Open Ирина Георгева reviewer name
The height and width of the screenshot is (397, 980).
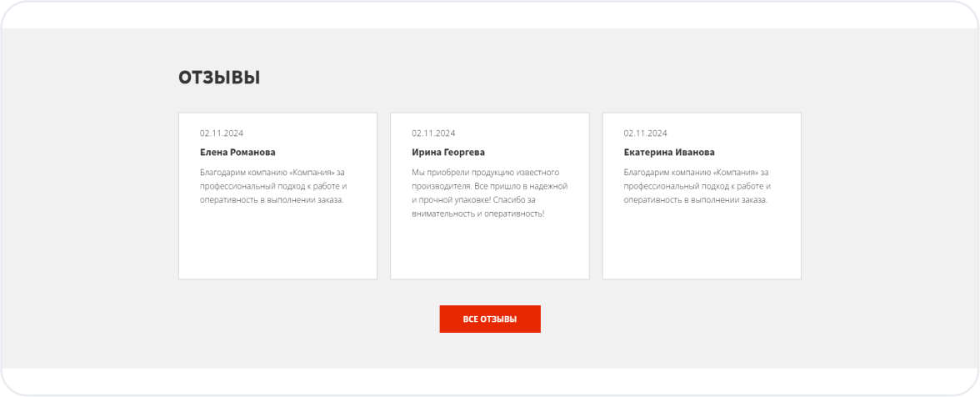pos(448,153)
